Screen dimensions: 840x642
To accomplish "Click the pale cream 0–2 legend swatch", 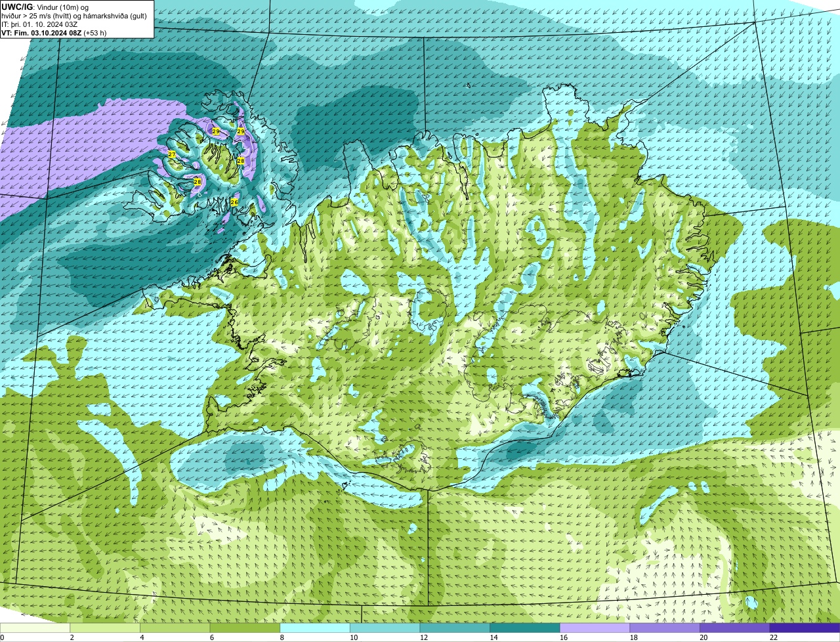I will pyautogui.click(x=35, y=628).
